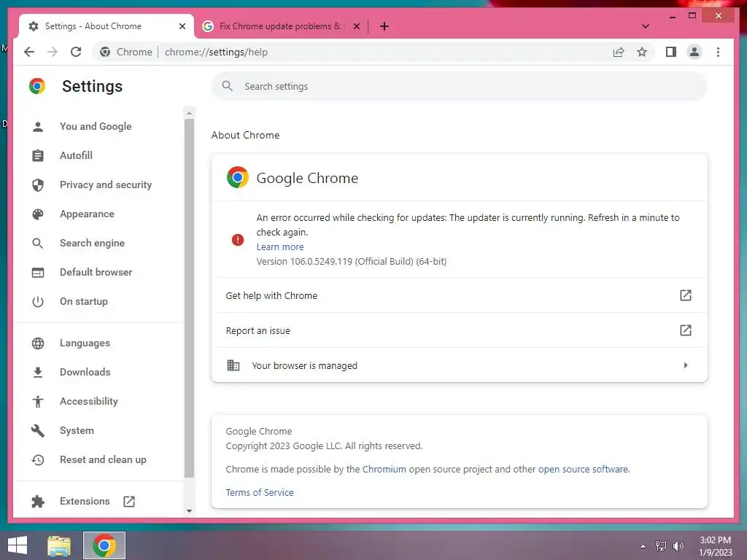Open the profile avatar button
747x560 pixels.
coord(694,52)
